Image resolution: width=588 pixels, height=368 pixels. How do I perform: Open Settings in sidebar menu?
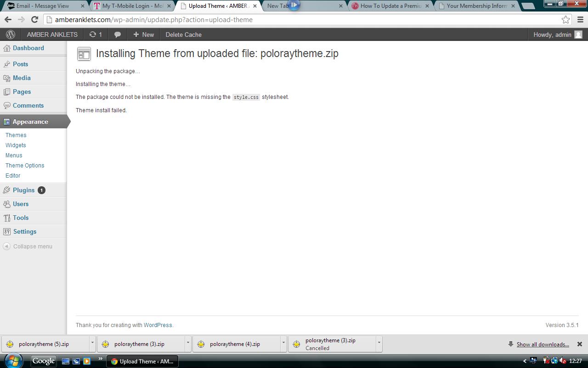pyautogui.click(x=24, y=231)
